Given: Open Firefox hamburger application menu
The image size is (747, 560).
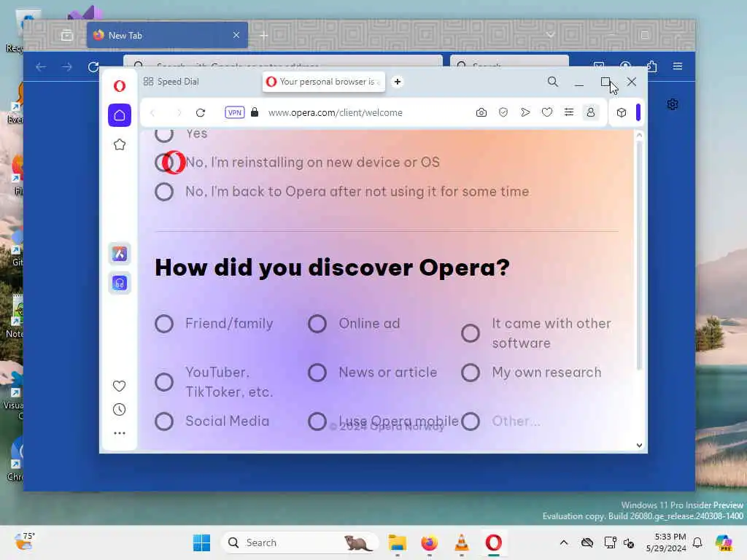Looking at the screenshot, I should tap(678, 66).
